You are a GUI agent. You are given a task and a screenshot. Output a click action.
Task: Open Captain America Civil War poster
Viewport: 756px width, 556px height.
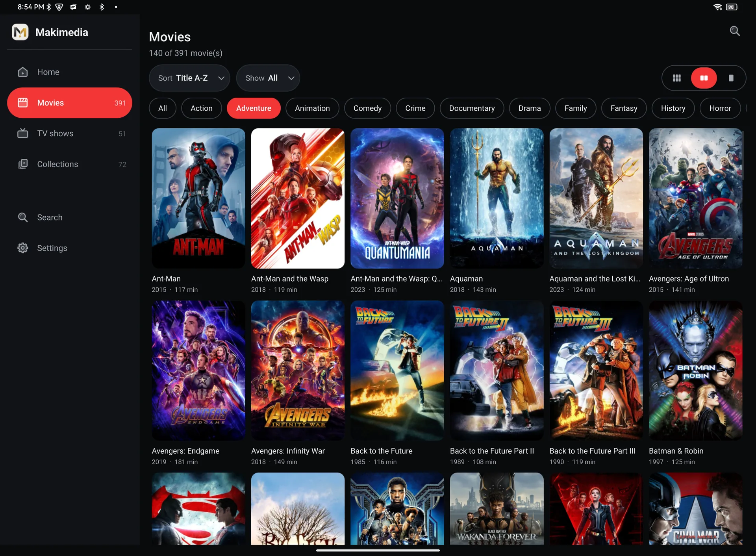coord(696,509)
